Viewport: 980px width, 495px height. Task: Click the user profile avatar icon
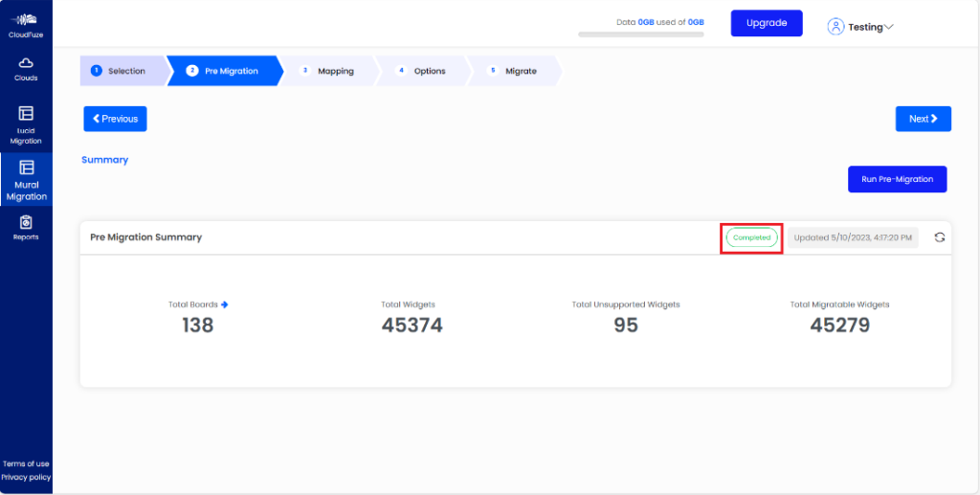point(835,26)
